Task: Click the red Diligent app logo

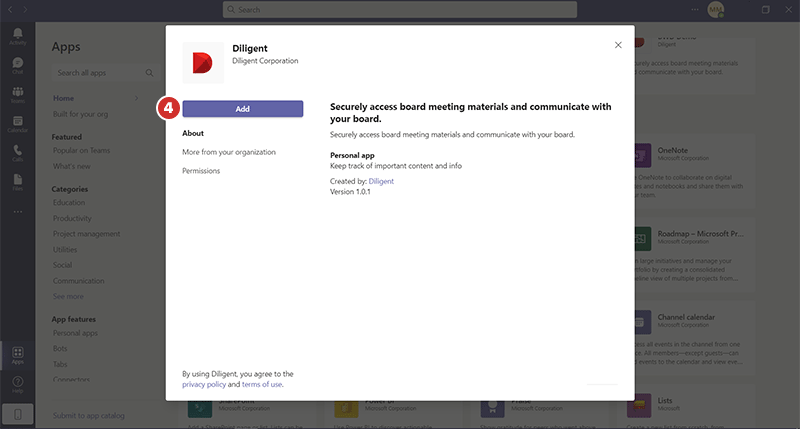Action: (202, 61)
